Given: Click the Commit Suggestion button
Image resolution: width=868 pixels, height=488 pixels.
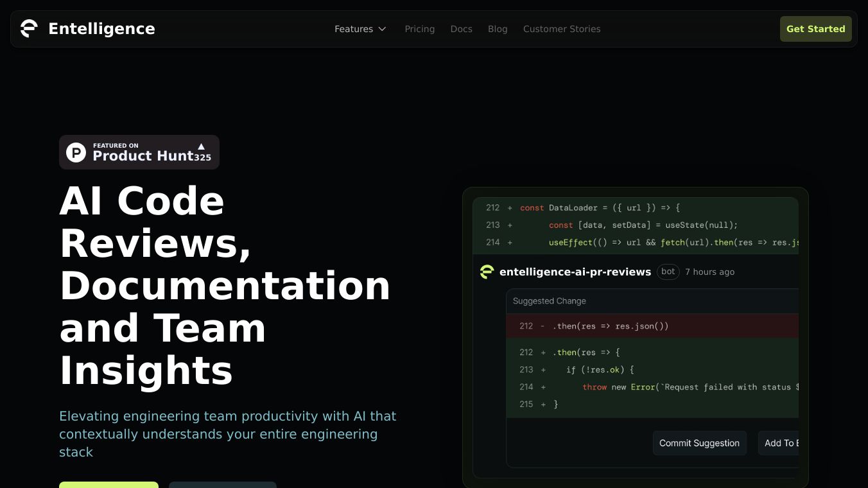Looking at the screenshot, I should 699,443.
